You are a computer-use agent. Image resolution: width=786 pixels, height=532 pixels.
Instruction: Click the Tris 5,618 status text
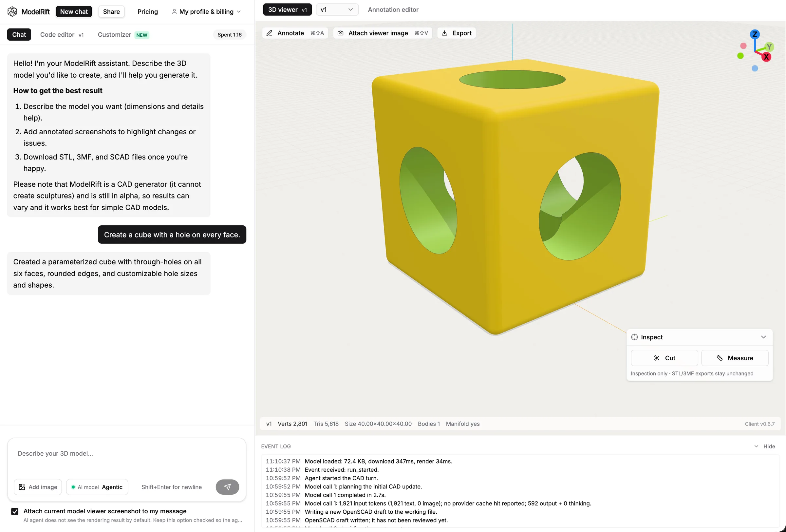(x=326, y=424)
